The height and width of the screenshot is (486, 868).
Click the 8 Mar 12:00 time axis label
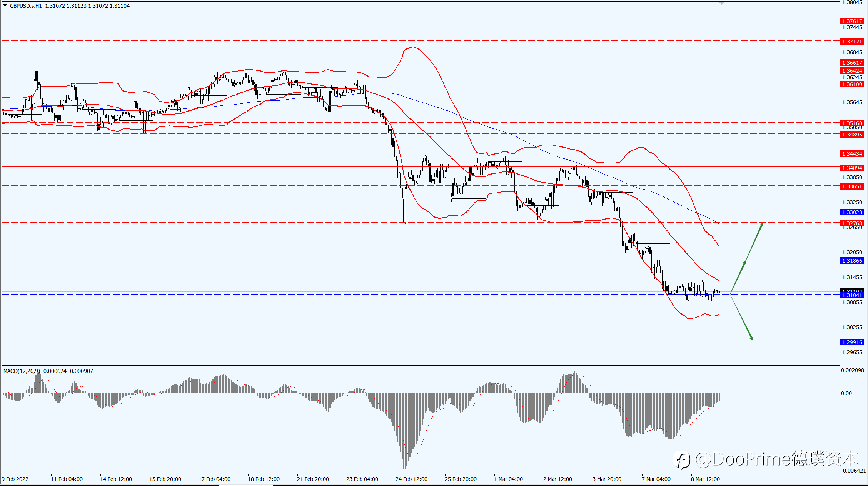tap(705, 479)
